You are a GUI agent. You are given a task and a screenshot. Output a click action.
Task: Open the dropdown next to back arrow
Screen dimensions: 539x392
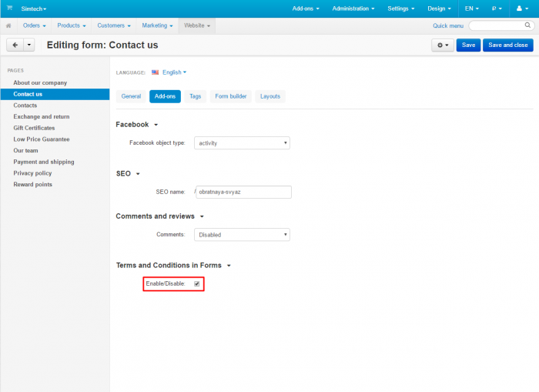(x=29, y=45)
